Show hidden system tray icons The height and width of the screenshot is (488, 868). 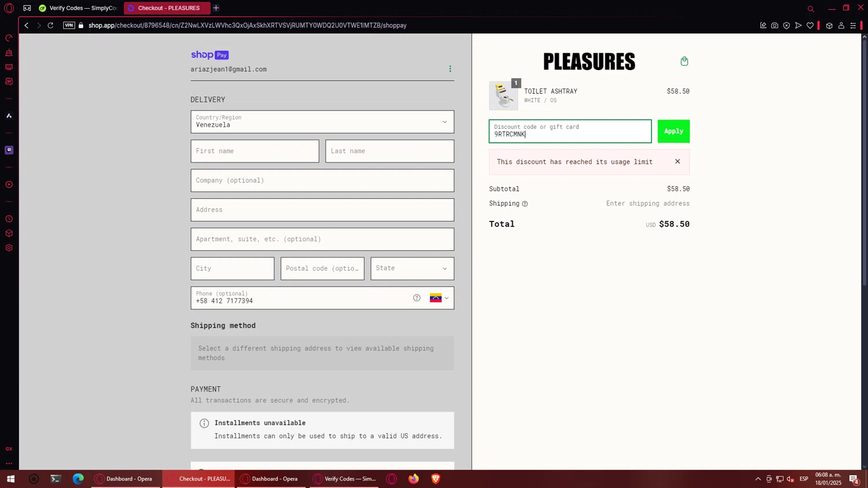point(758,479)
